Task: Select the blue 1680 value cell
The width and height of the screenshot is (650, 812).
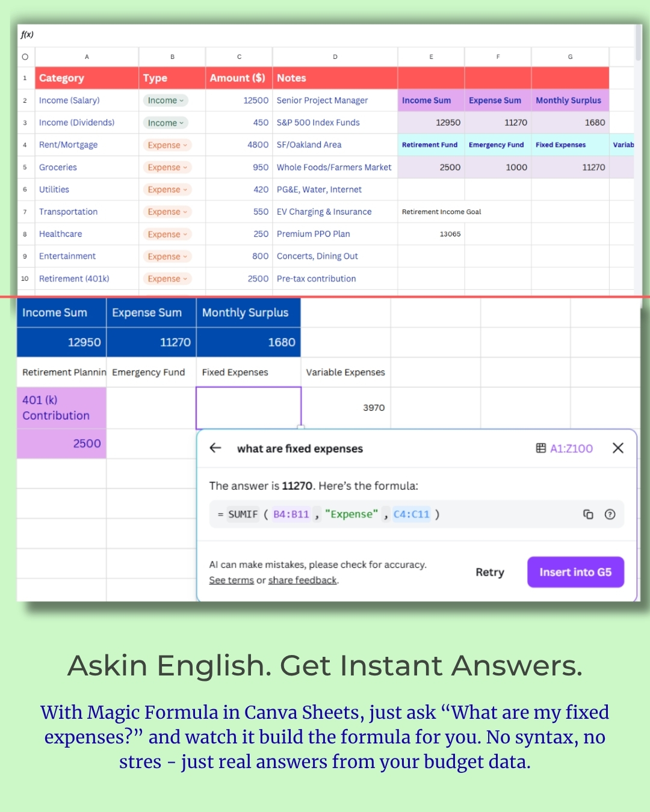Action: click(248, 342)
